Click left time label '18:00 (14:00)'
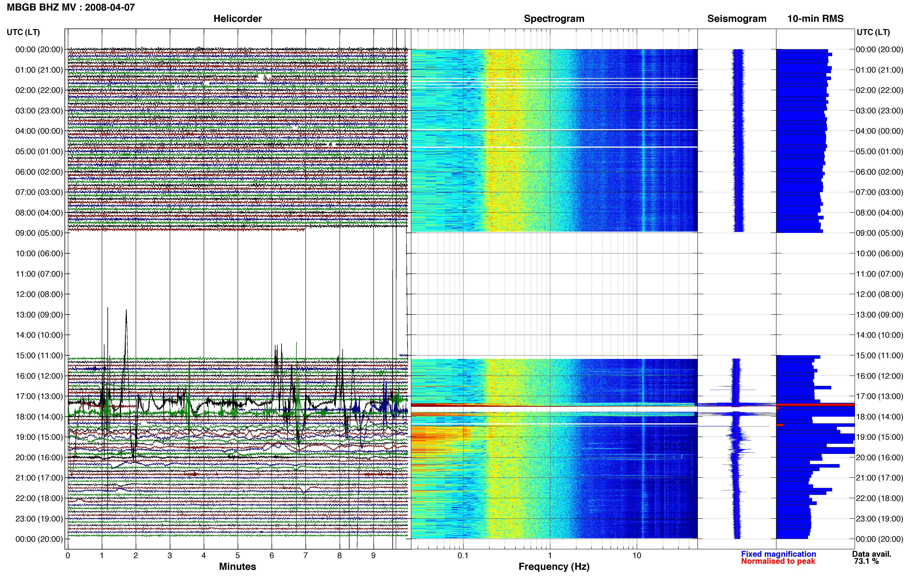This screenshot has width=924, height=578. point(39,417)
